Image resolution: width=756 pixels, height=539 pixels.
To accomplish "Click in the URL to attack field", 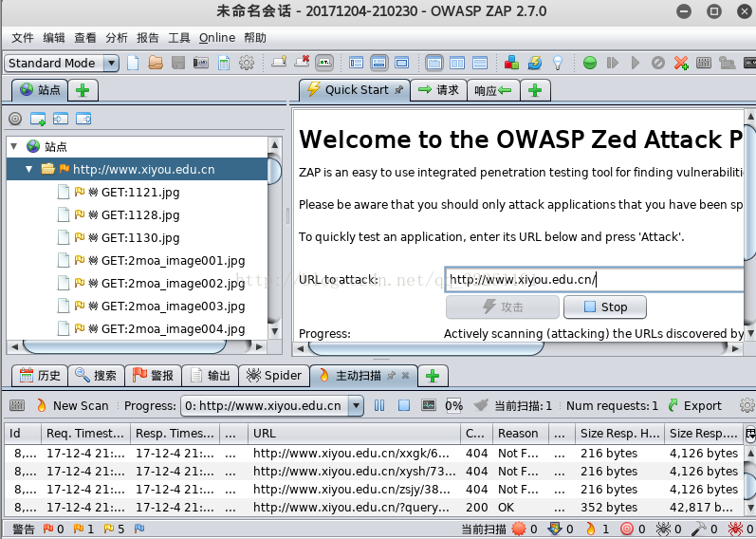I will [x=596, y=279].
